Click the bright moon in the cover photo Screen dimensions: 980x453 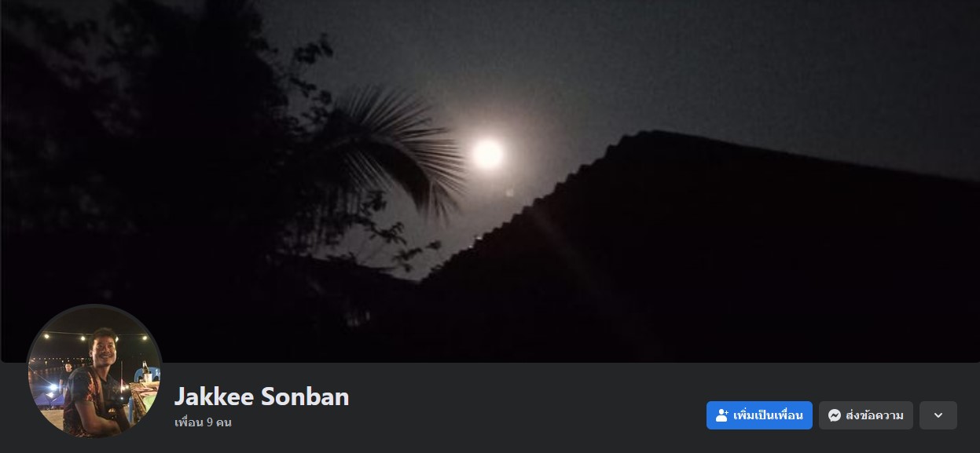(487, 153)
